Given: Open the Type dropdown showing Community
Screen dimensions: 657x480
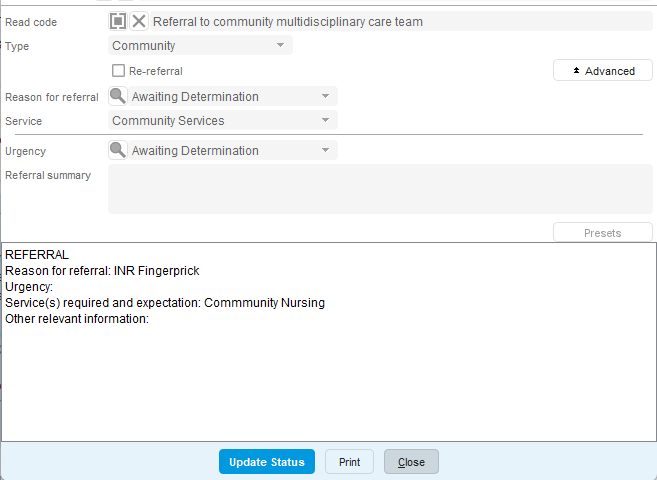Looking at the screenshot, I should [200, 45].
